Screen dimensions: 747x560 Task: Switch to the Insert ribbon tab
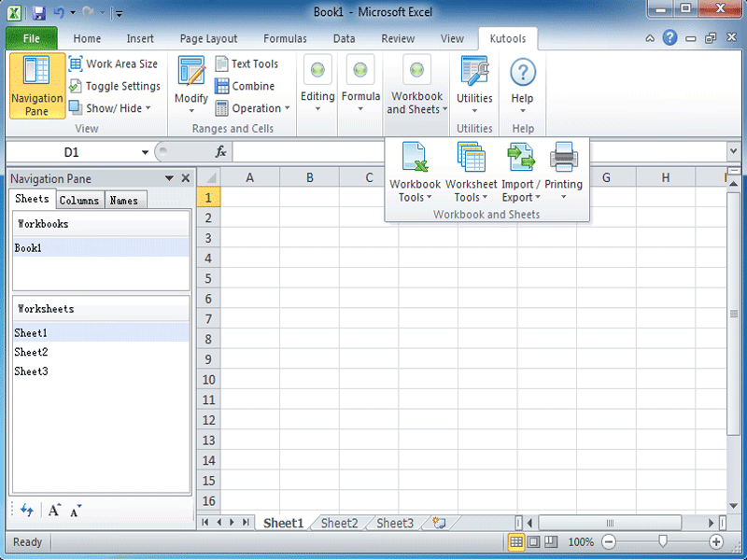point(140,38)
